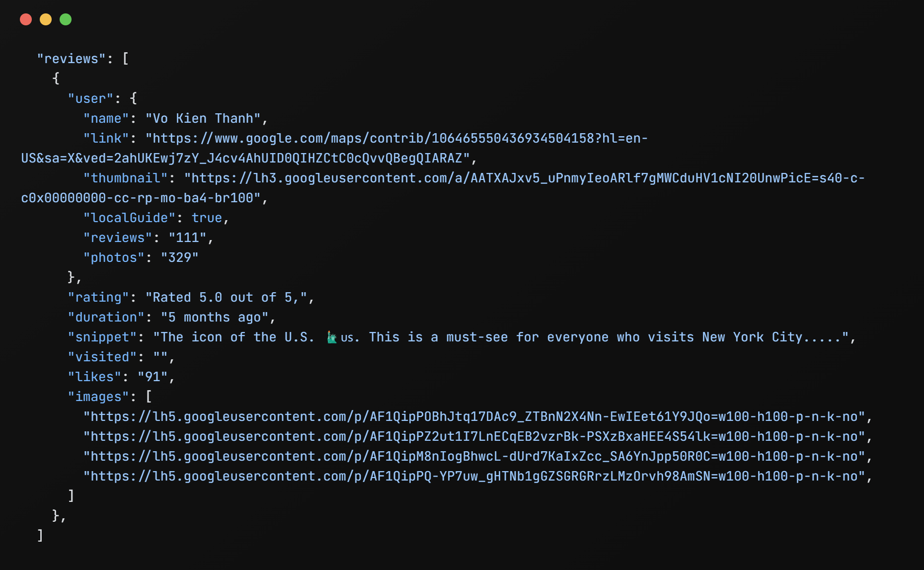The image size is (924, 570).
Task: Click the likes value 91
Action: pyautogui.click(x=152, y=377)
